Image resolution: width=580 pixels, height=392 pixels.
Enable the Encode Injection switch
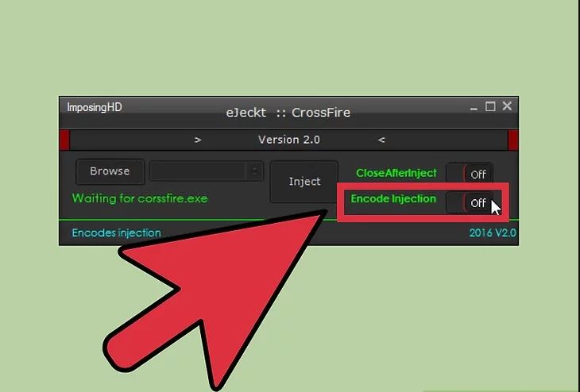tap(470, 202)
